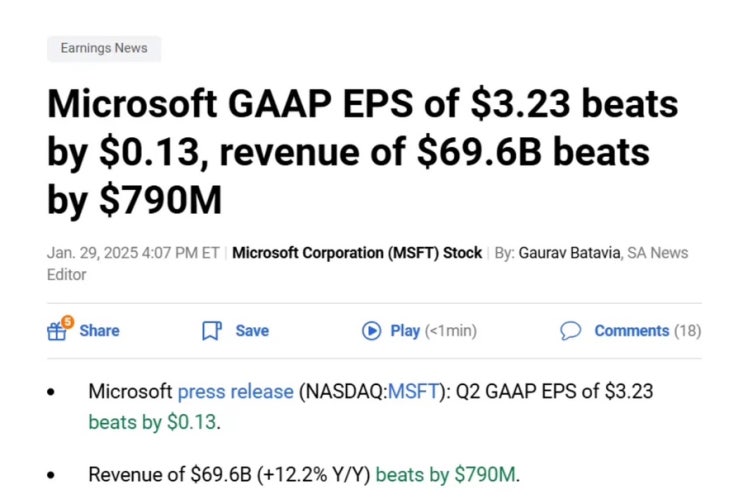Click the gift-box share icon
Screen dimensions: 743x504
pyautogui.click(x=58, y=331)
